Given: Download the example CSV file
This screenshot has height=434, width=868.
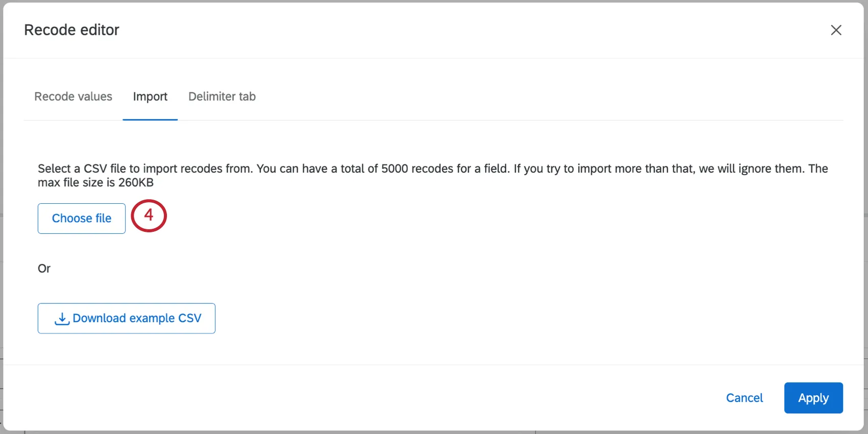Looking at the screenshot, I should [x=126, y=318].
